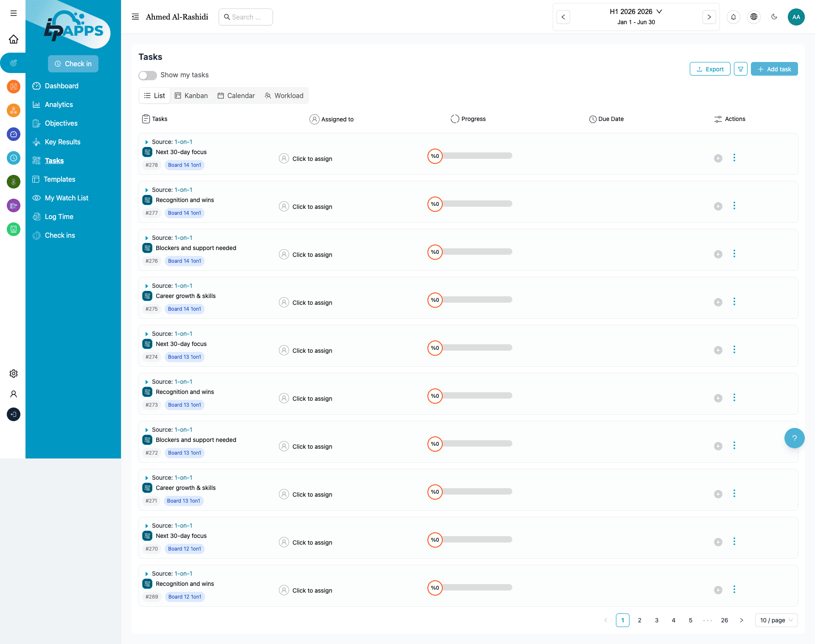Start timer play icon for task #276
This screenshot has height=644, width=815.
tap(718, 254)
